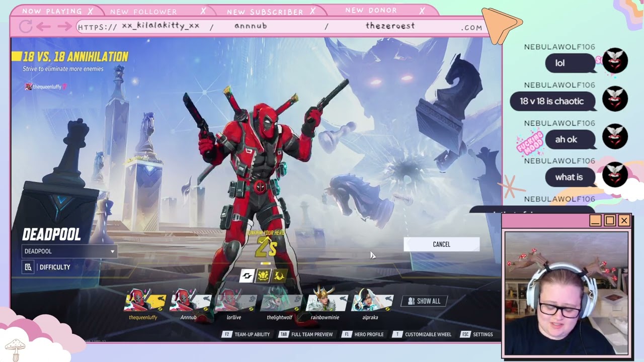Select the middle gold emblem role icon
The image size is (644, 362).
coord(263,276)
